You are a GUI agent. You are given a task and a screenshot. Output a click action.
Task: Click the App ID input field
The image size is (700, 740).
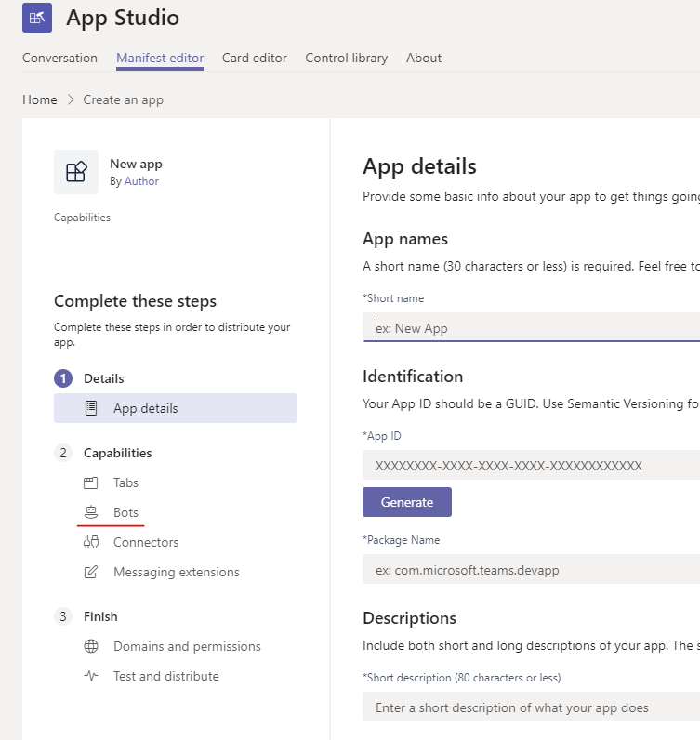click(532, 466)
